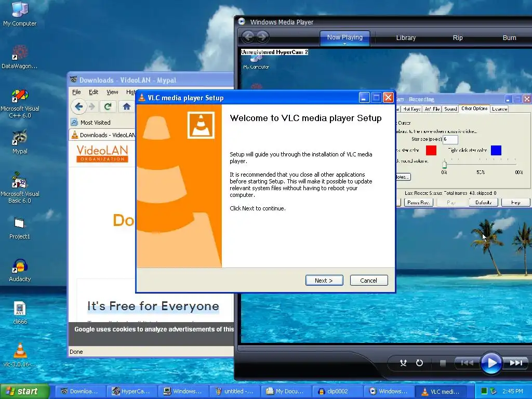This screenshot has width=532, height=399.
Task: Open Most Visited bookmarks in Mypal
Action: coord(90,123)
